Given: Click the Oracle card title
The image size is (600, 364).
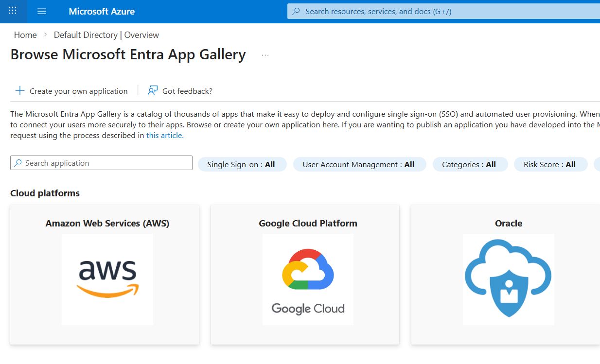Looking at the screenshot, I should pyautogui.click(x=509, y=223).
